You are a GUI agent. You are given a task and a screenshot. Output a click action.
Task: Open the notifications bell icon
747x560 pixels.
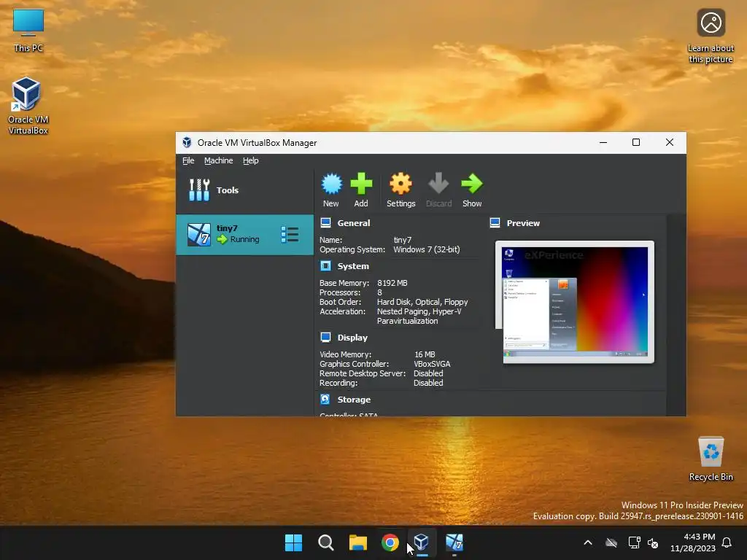pos(727,542)
